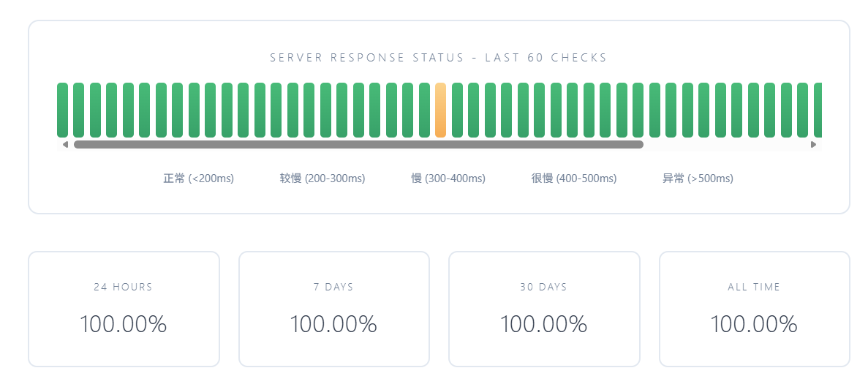Select the 异常 (>500ms) legend label
The width and height of the screenshot is (868, 387).
[x=698, y=179]
